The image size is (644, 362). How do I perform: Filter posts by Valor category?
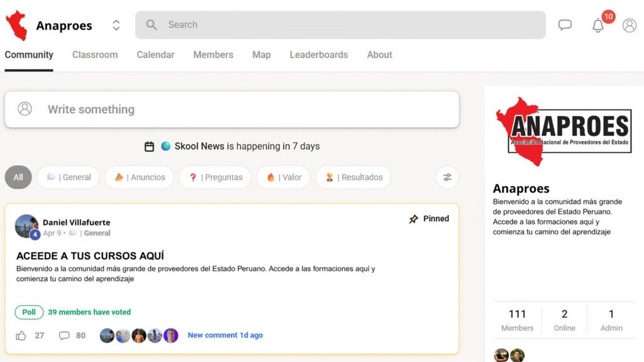coord(284,177)
